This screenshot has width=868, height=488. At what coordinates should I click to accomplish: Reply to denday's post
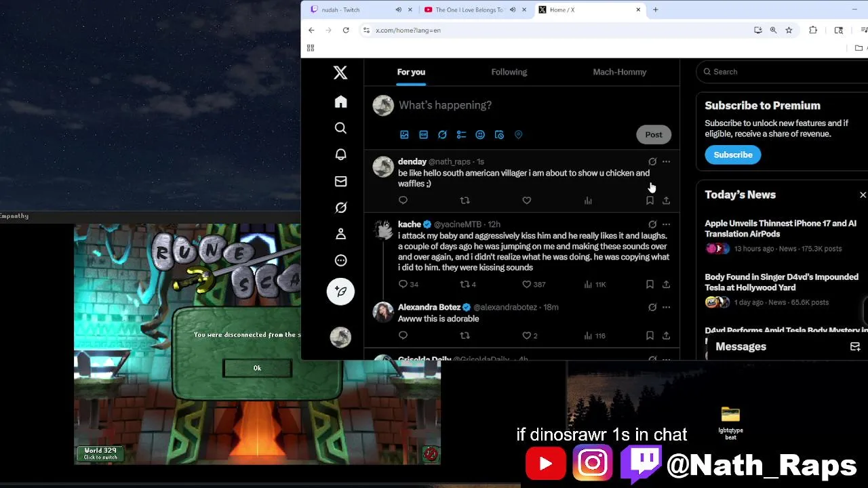403,201
